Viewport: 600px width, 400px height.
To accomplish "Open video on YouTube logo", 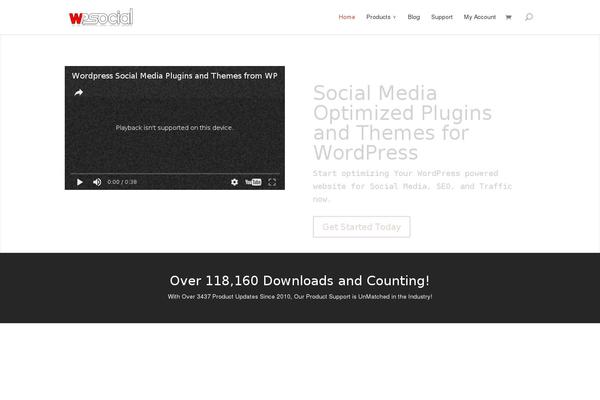I will (253, 182).
